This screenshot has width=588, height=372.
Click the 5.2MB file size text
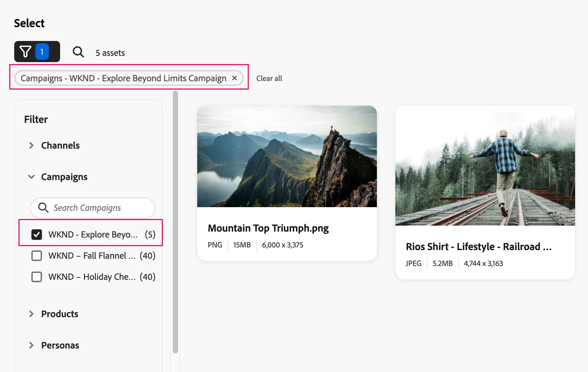click(443, 263)
